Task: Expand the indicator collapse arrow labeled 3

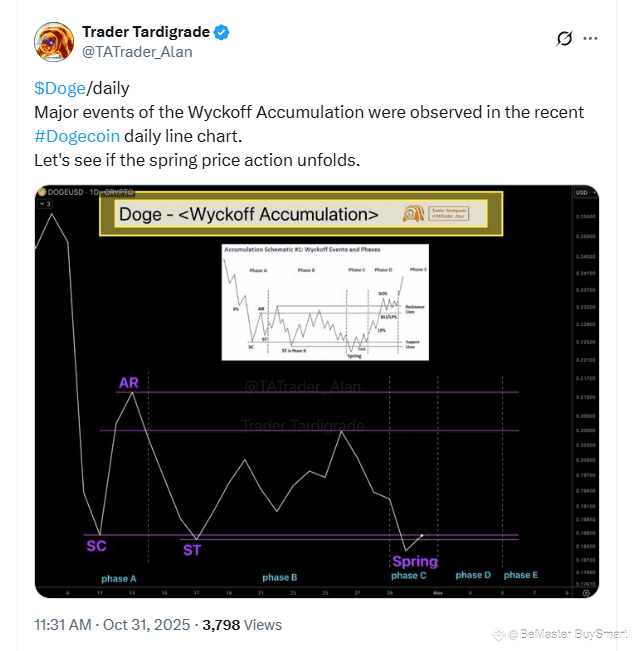Action: click(45, 203)
